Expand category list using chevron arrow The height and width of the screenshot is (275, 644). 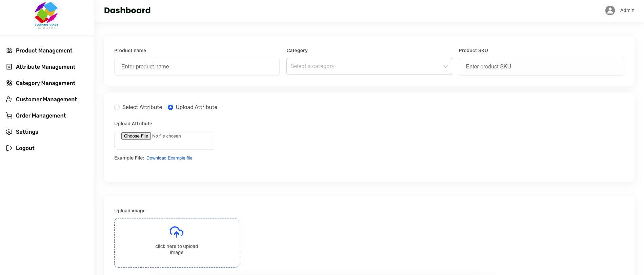tap(445, 66)
